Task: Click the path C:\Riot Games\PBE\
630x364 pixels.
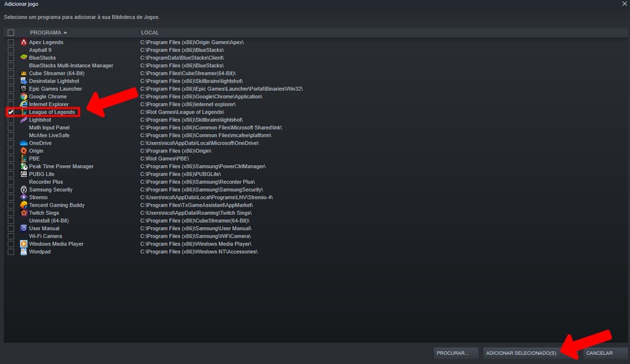Action: (165, 159)
